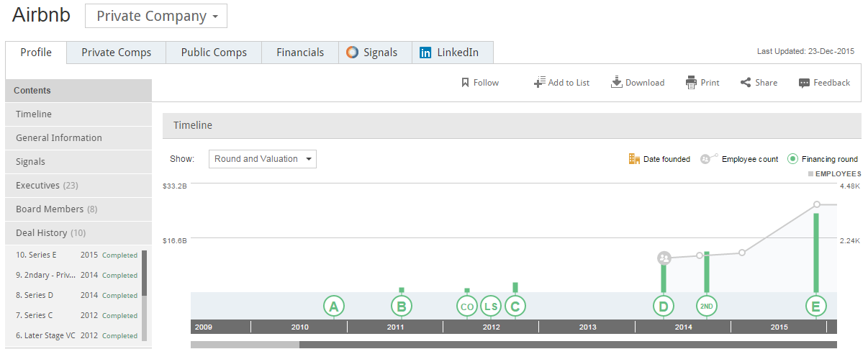
Task: Go to Board Members (8) section
Action: (x=78, y=209)
